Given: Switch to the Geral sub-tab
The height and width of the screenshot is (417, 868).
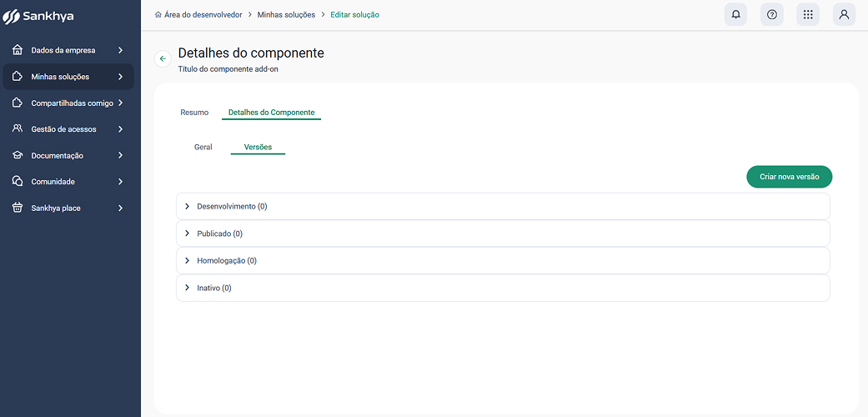Looking at the screenshot, I should [x=203, y=148].
